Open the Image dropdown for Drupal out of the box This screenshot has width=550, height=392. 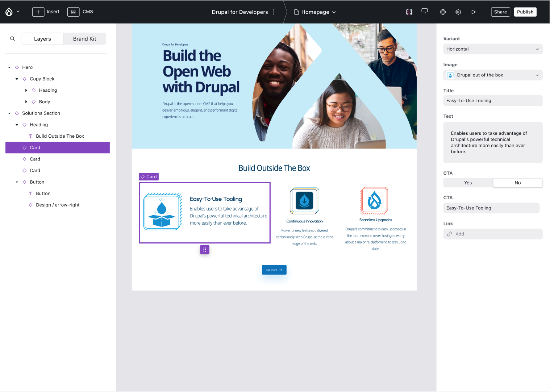[x=493, y=75]
